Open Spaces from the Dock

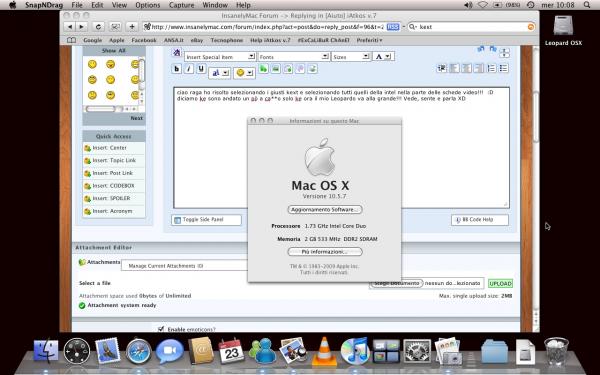[x=386, y=351]
